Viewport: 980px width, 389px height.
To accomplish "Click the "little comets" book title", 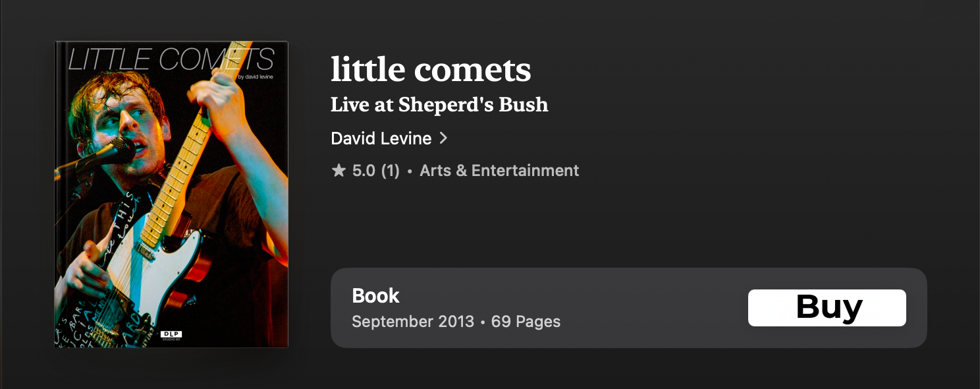I will click(x=431, y=69).
